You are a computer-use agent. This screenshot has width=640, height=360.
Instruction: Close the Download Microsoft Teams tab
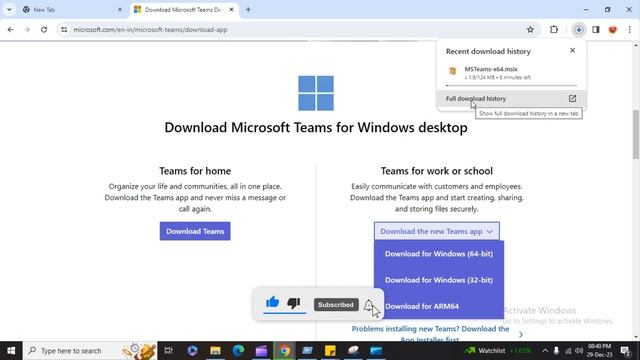[231, 9]
